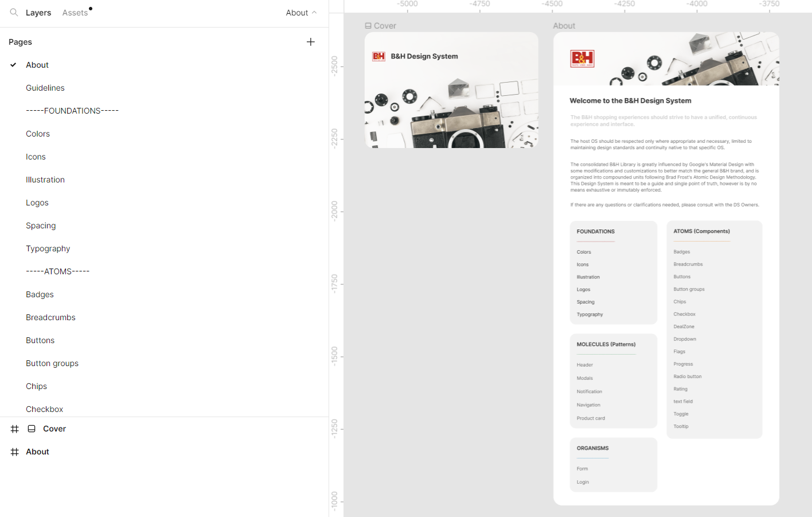Select the ATOMS divider page
The width and height of the screenshot is (812, 517).
point(57,271)
